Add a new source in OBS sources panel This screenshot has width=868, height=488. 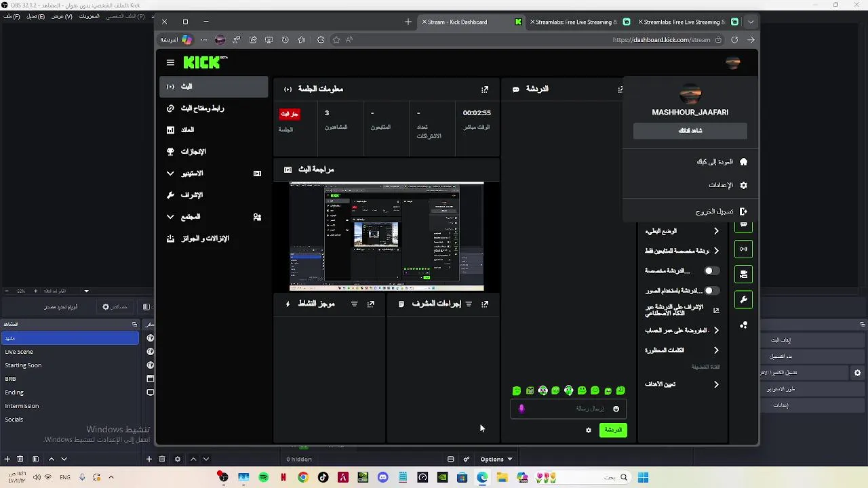coord(149,459)
